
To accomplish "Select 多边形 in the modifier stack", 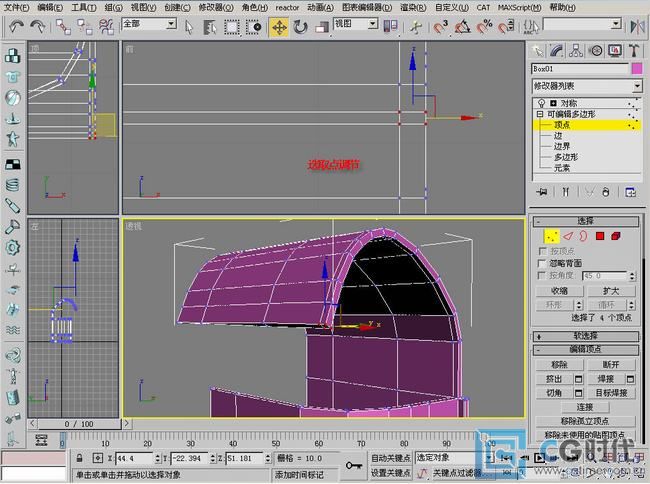I will click(566, 157).
